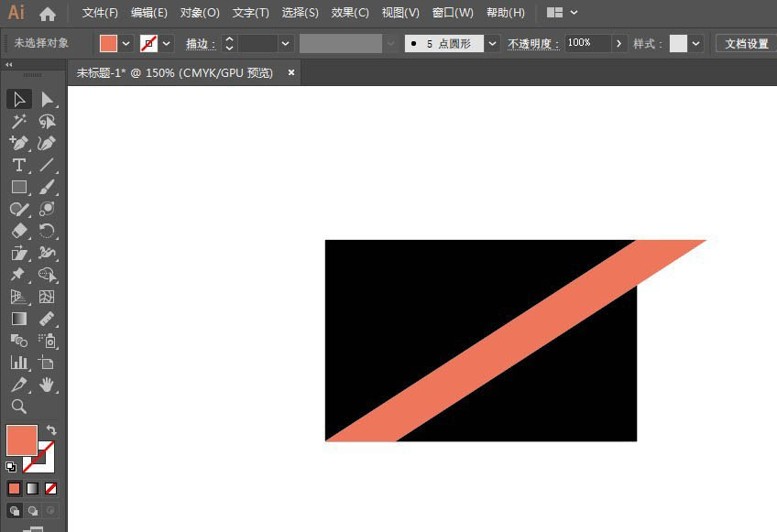Select the Curvature tool
777x532 pixels.
point(47,143)
